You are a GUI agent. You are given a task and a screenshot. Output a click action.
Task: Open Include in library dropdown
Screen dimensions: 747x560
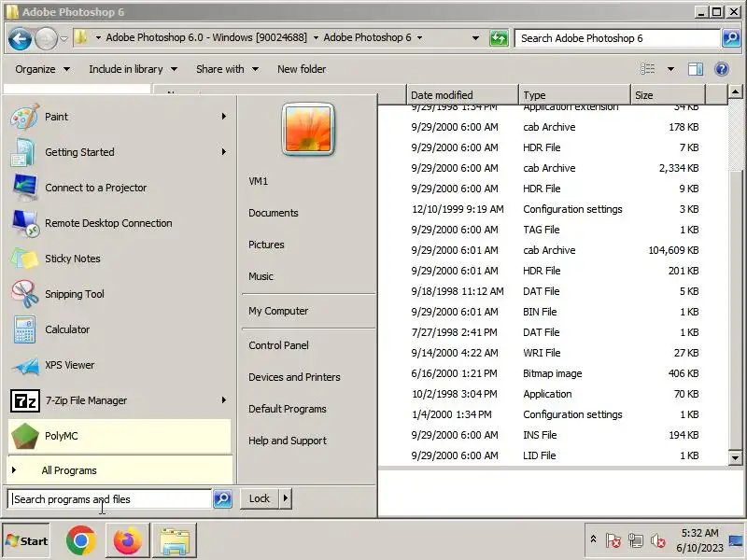tap(133, 69)
